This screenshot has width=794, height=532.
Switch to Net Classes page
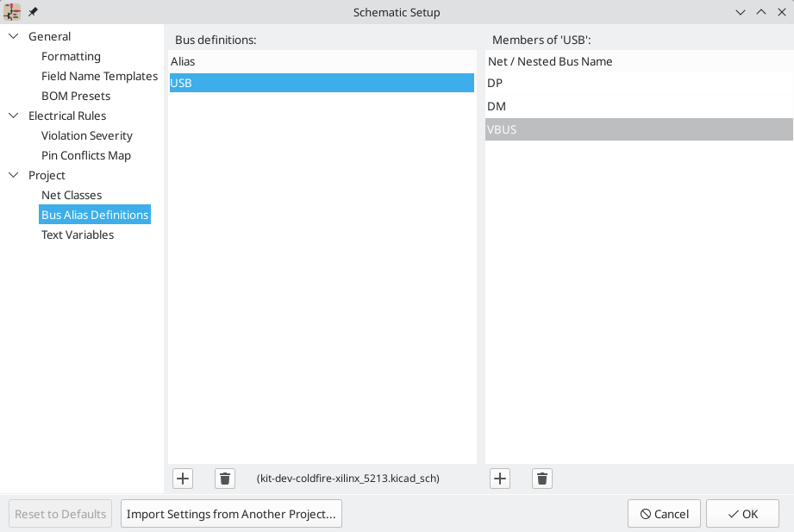pos(72,195)
